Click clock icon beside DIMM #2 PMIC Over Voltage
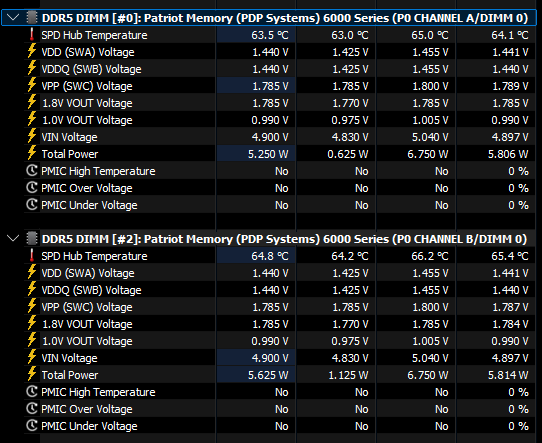 pos(32,408)
